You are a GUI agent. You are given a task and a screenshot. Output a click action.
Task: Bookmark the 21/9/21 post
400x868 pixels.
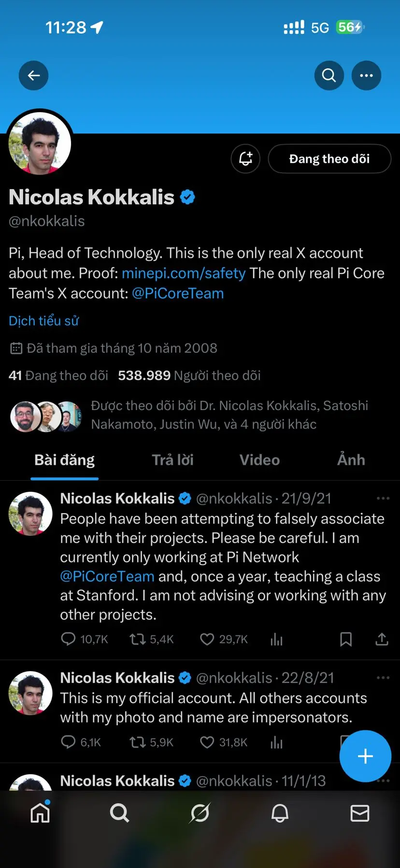(346, 639)
